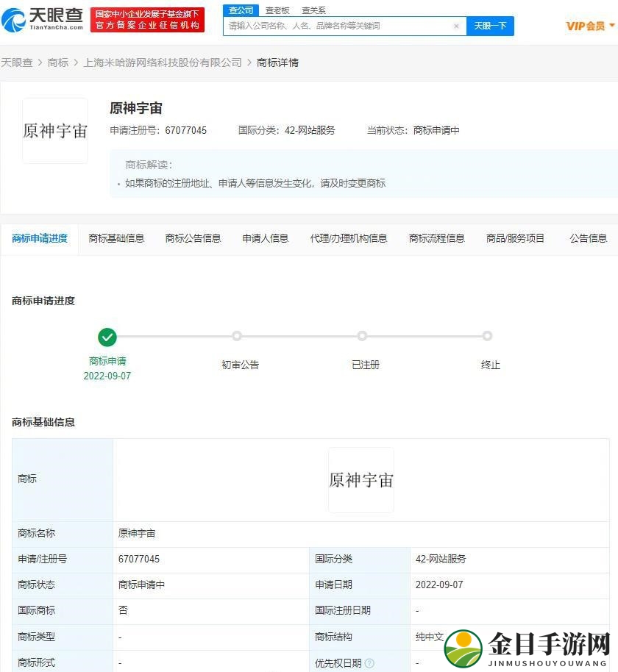This screenshot has width=618, height=672.
Task: Open the 原神宇宙 trademark image in table
Action: tap(361, 480)
